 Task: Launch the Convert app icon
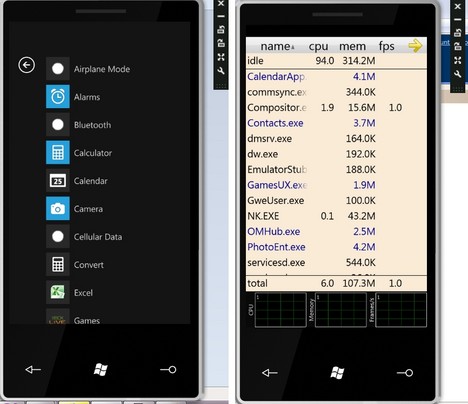coord(58,265)
